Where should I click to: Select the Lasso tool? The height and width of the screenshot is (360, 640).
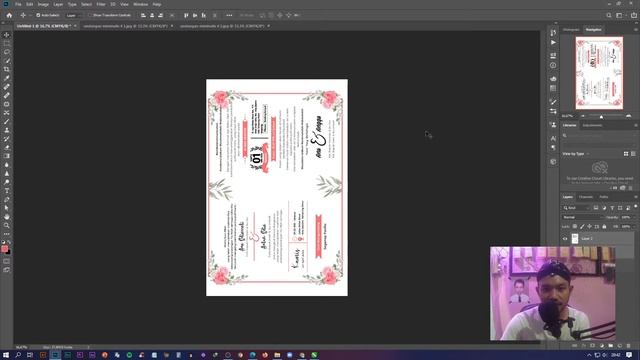[7, 52]
